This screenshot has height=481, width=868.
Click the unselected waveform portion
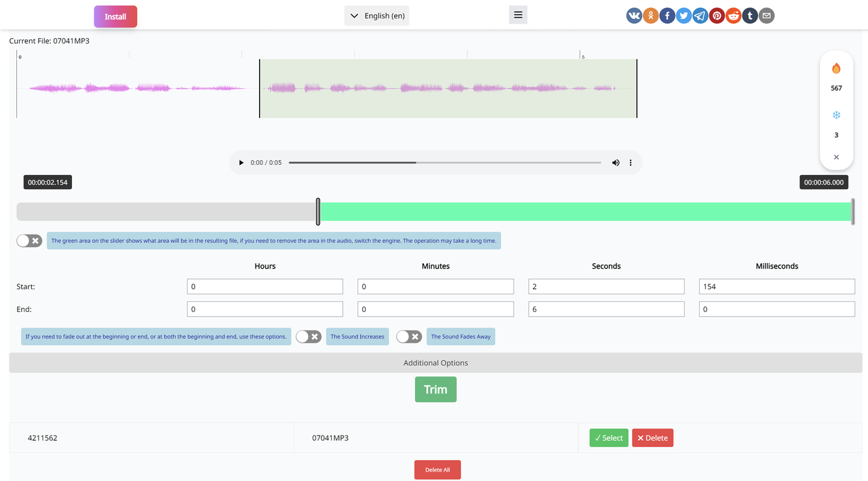(x=138, y=88)
